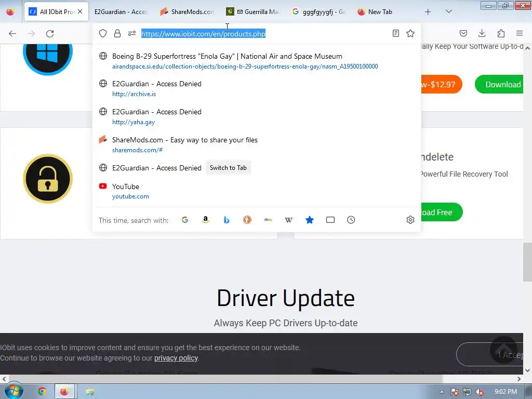
Task: Bookmark this page with the star icon
Action: point(410,33)
